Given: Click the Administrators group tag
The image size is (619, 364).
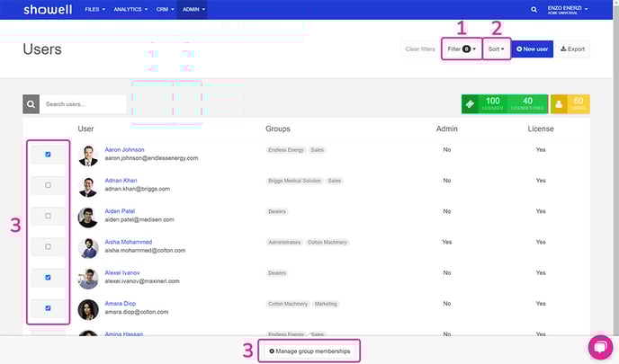Looking at the screenshot, I should coord(284,242).
